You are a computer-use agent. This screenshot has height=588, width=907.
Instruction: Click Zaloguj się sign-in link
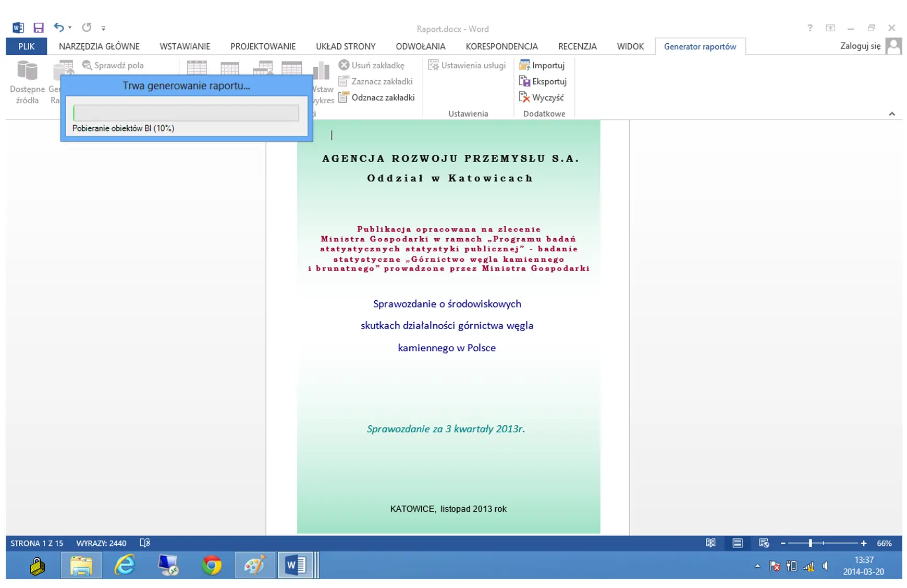860,46
